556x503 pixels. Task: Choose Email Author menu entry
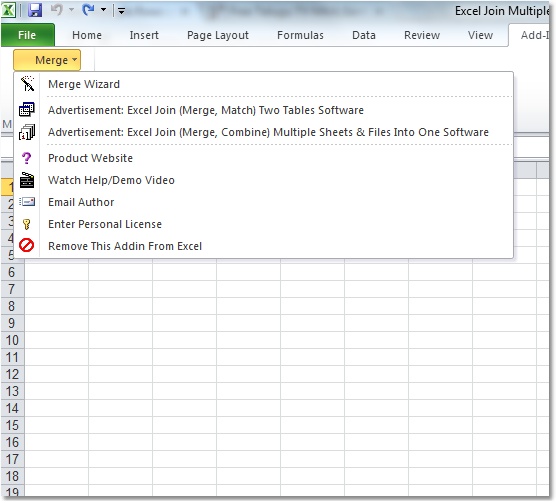tap(263, 202)
